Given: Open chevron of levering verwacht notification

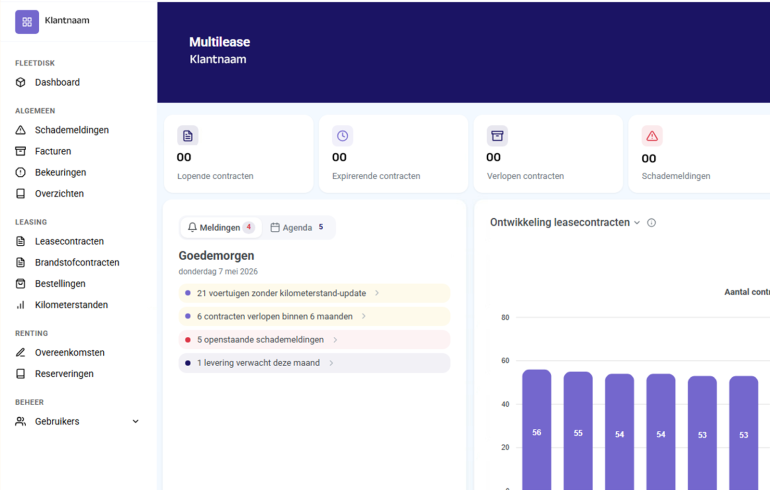Looking at the screenshot, I should (x=331, y=363).
